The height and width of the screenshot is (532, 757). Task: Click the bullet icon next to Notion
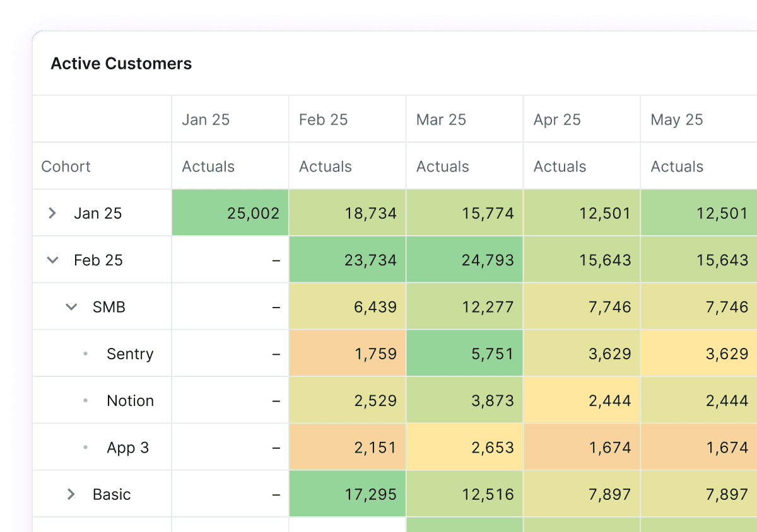coord(86,400)
